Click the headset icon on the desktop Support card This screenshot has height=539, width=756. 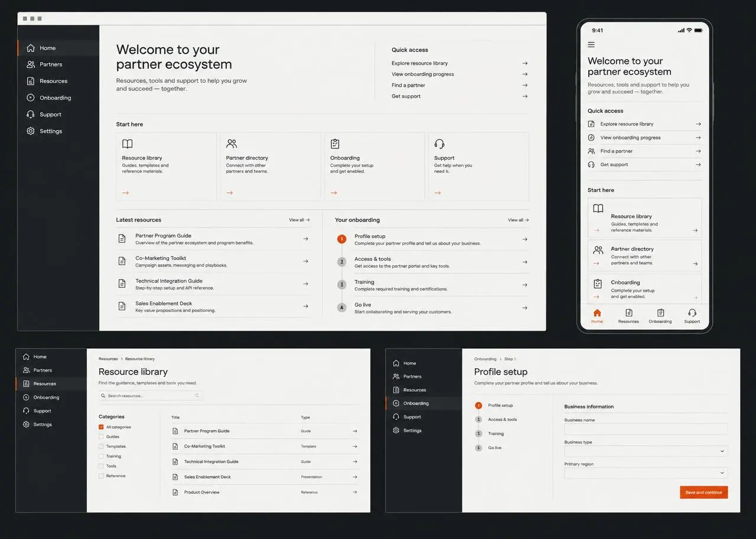[x=439, y=144]
